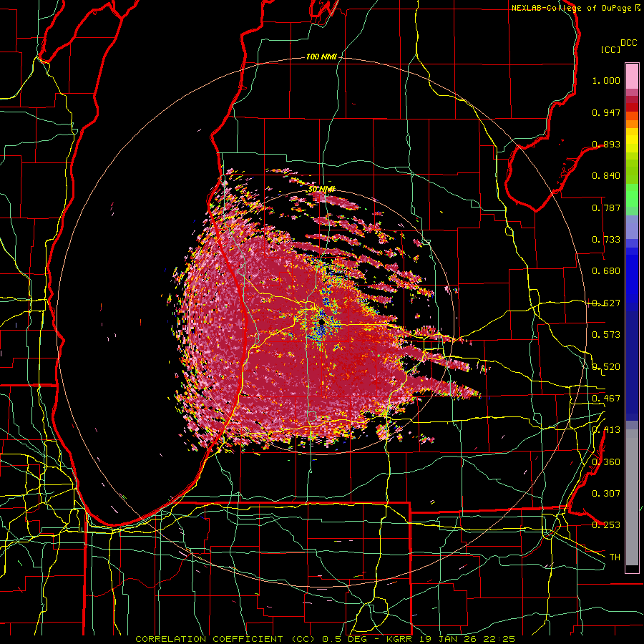
Task: Click the 100 NMI range ring label
Action: 321,57
